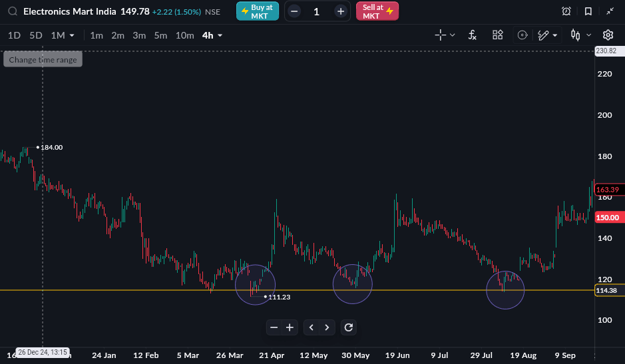625x364 pixels.
Task: Open the 4h interval dropdown arrow
Action: (220, 35)
